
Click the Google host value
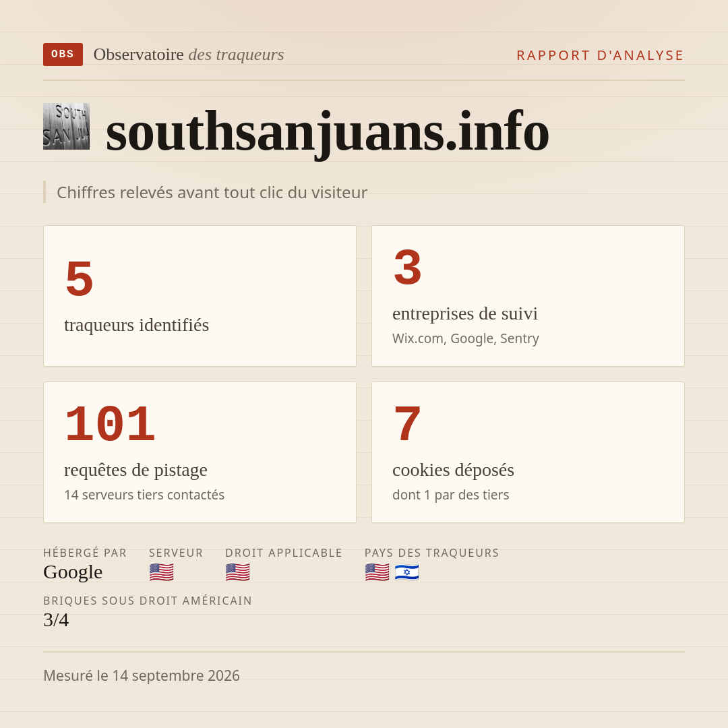73,572
